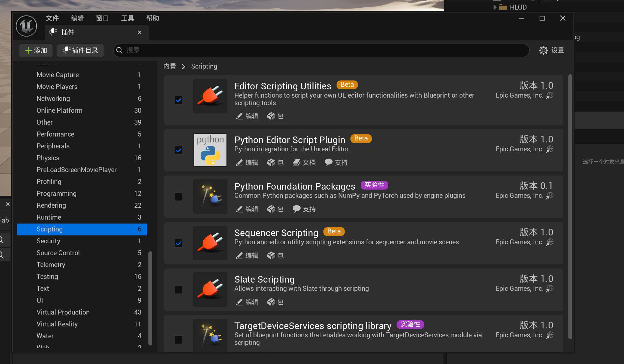Click the Unreal Engine logo icon
This screenshot has width=624, height=364.
tap(26, 26)
